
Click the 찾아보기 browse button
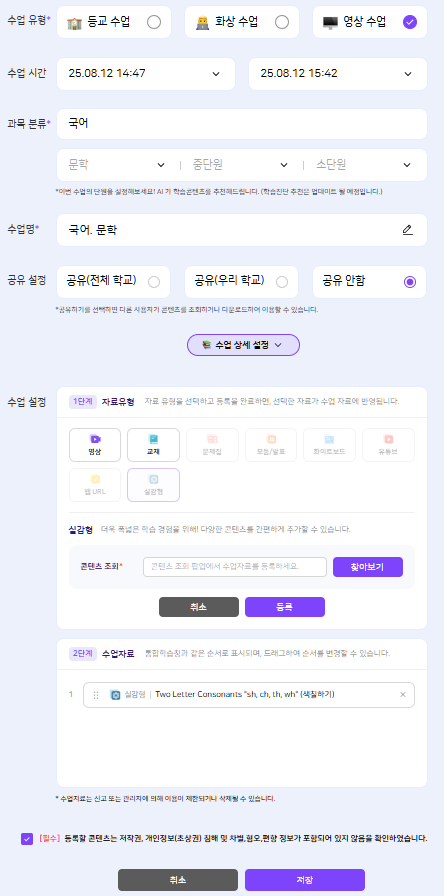tap(368, 567)
